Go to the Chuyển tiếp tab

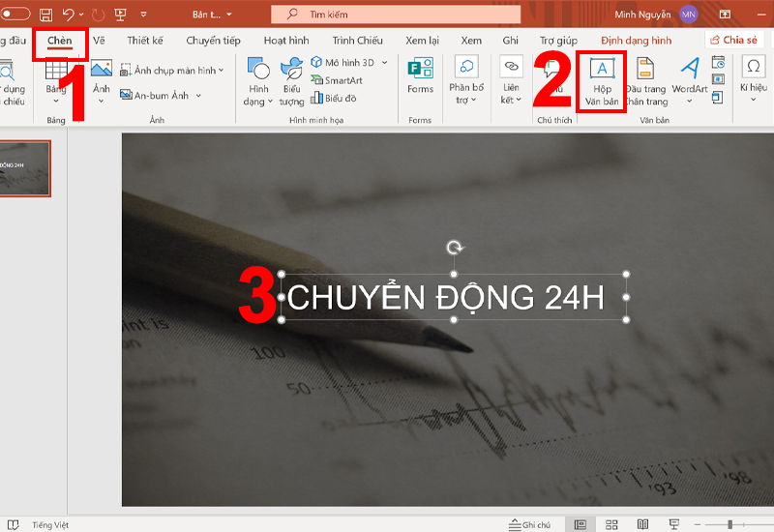tap(213, 41)
